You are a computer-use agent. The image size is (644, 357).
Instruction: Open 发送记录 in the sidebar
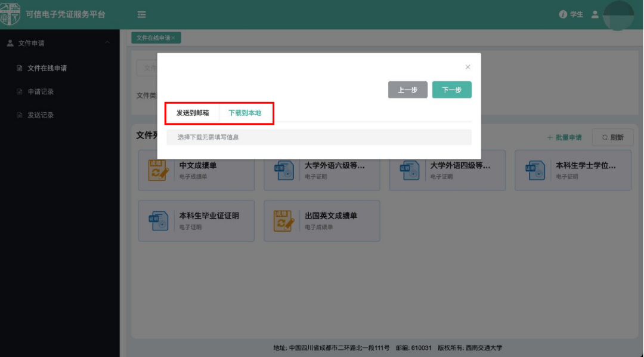point(41,115)
